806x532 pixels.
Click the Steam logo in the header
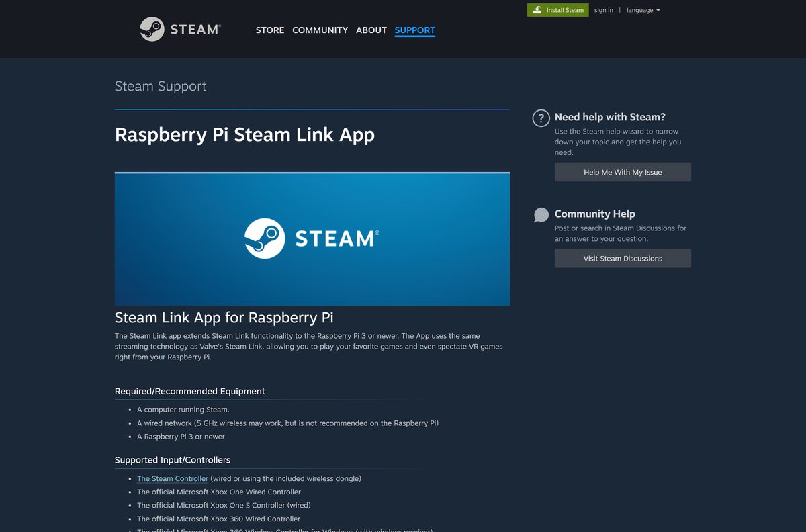click(x=180, y=30)
